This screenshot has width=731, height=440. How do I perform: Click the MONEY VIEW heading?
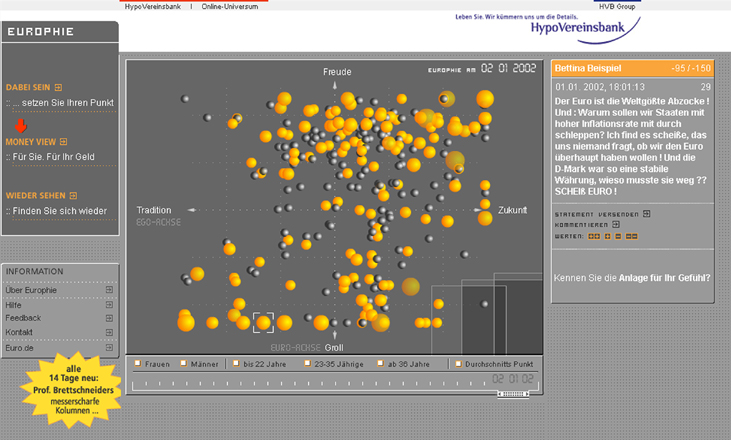point(31,142)
